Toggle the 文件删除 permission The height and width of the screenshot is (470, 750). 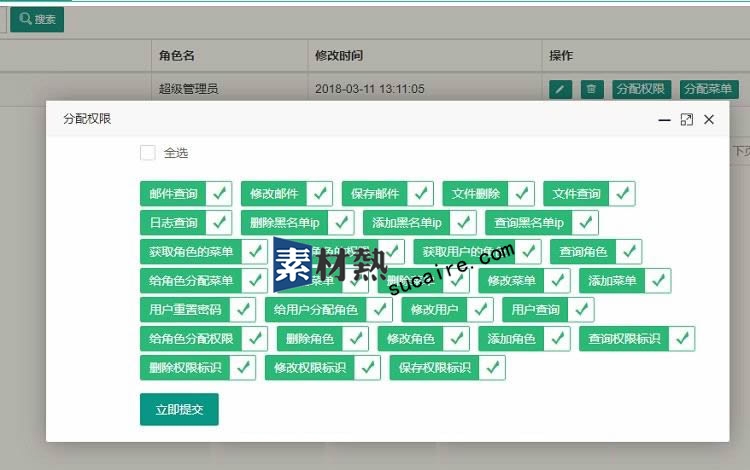(489, 194)
